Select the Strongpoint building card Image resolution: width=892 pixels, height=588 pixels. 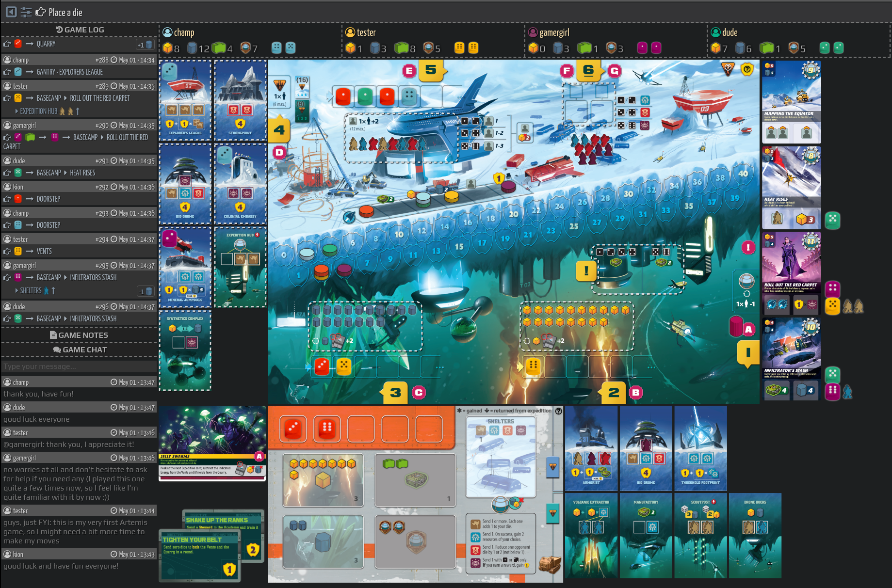[x=240, y=100]
